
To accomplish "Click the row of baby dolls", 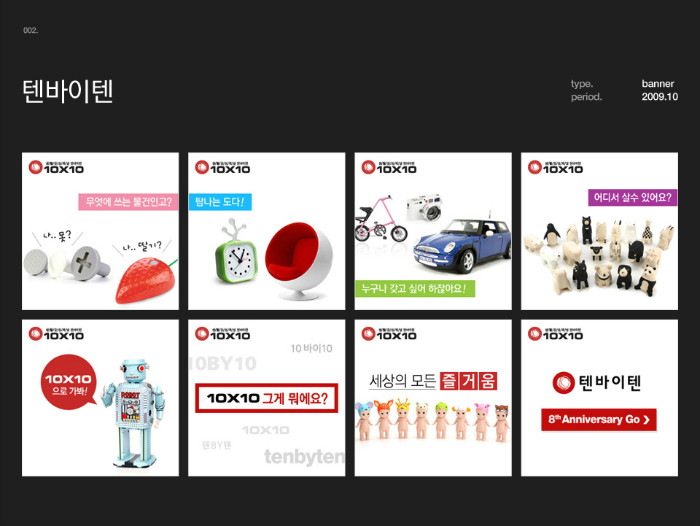I will point(432,420).
